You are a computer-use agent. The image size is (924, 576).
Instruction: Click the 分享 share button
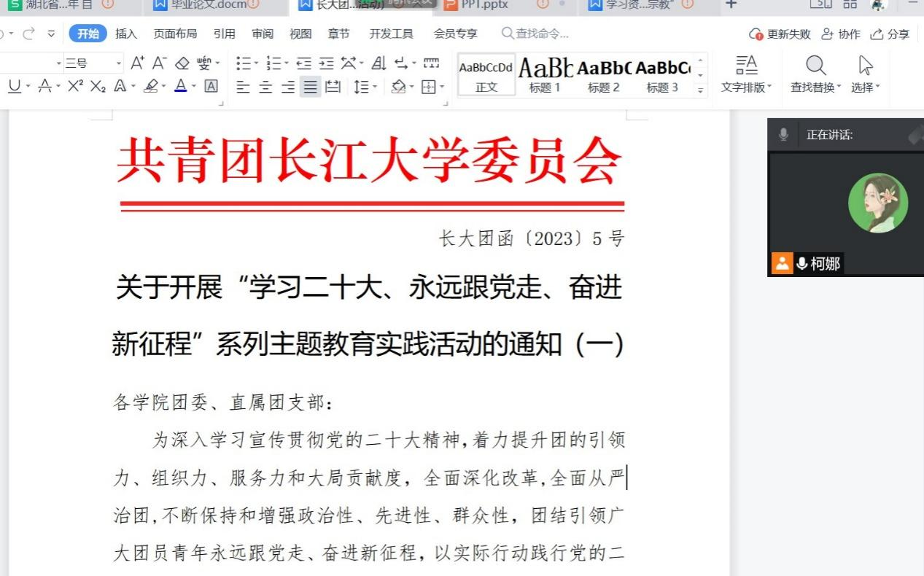[890, 34]
